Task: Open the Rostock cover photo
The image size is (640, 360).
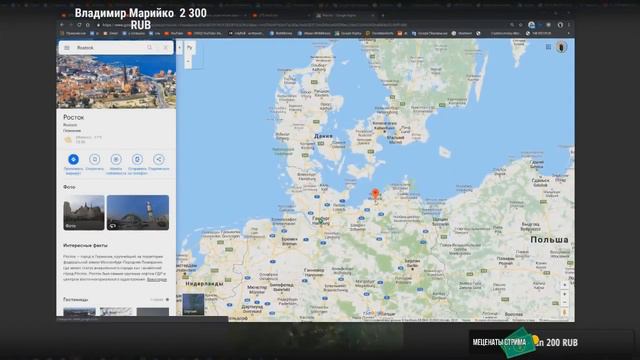Action: (x=116, y=82)
